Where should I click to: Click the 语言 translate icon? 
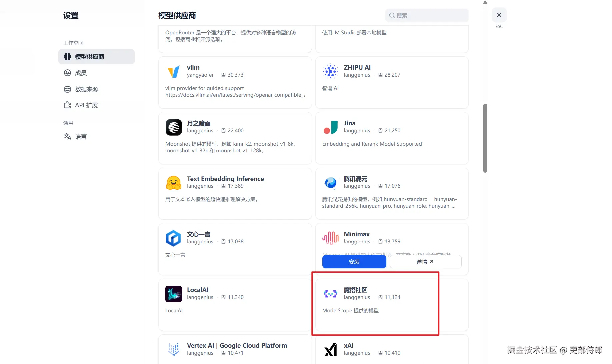pos(67,136)
